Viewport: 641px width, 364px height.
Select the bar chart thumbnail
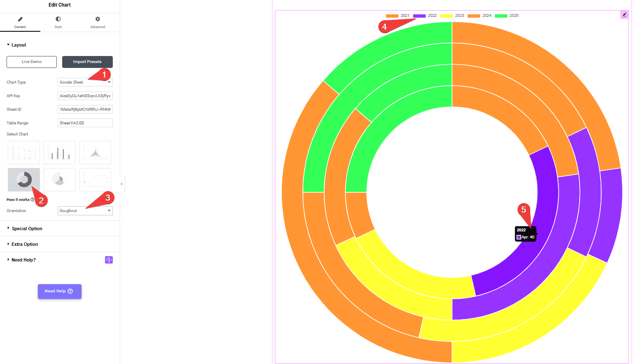[x=59, y=152]
